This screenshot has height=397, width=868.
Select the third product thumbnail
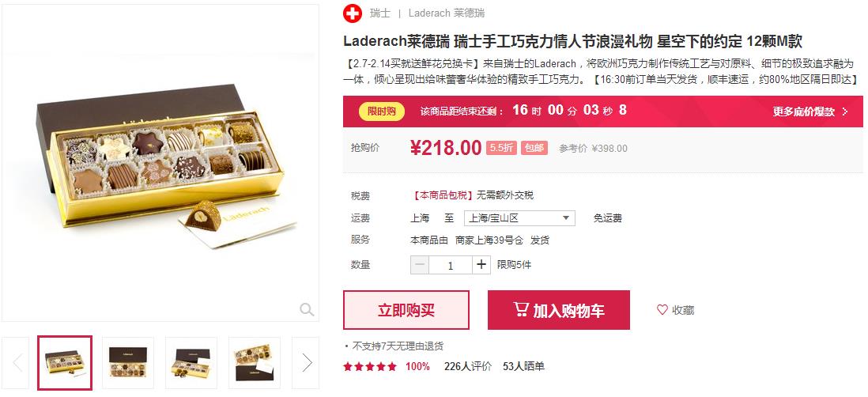point(191,363)
